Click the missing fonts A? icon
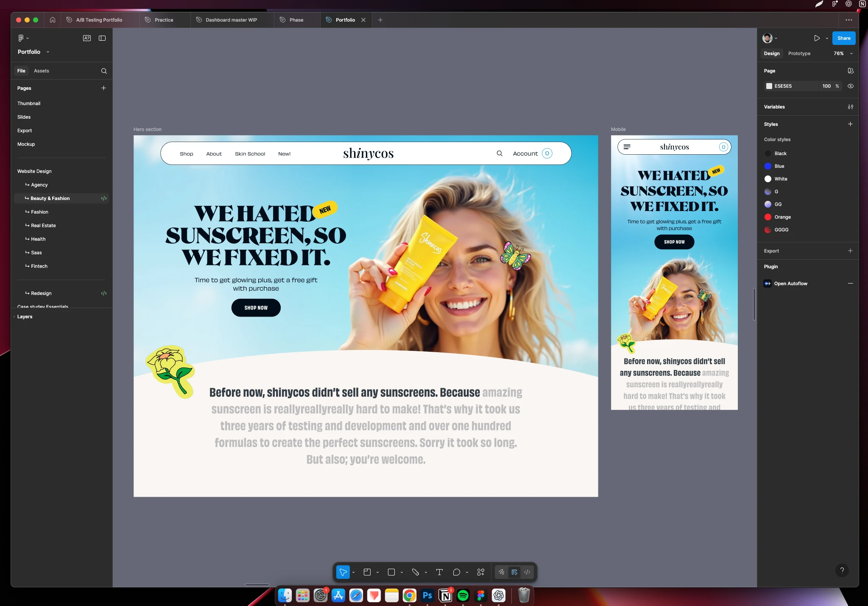The width and height of the screenshot is (868, 606). coord(87,38)
